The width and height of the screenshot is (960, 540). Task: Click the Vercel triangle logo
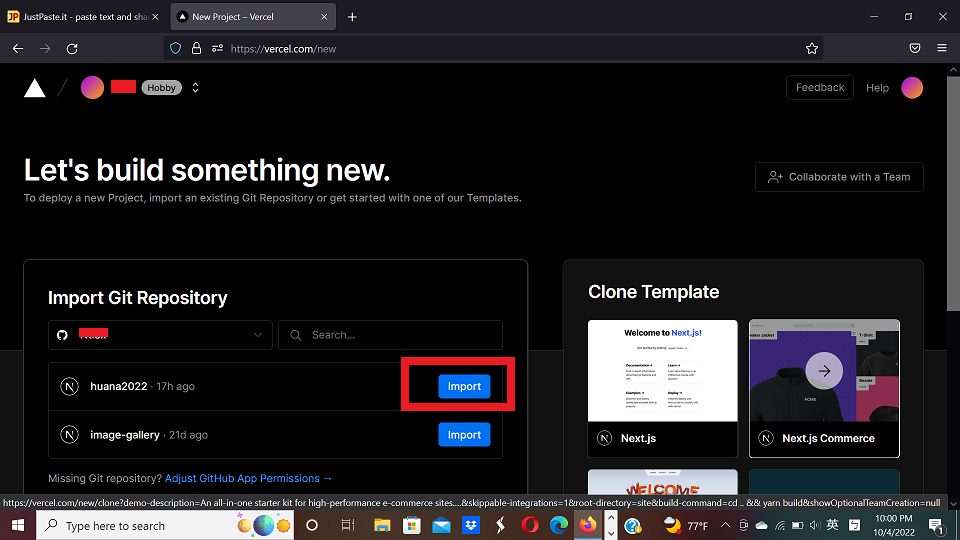point(35,88)
